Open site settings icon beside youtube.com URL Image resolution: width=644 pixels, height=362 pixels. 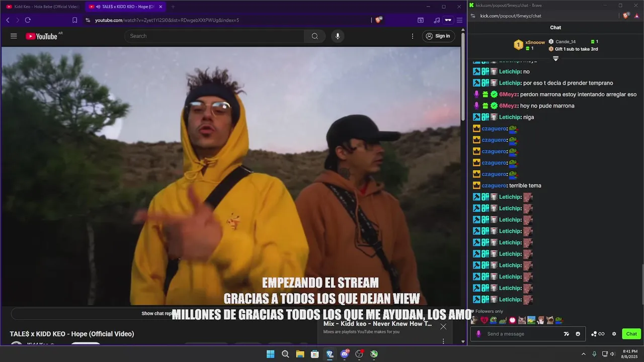pos(88,20)
